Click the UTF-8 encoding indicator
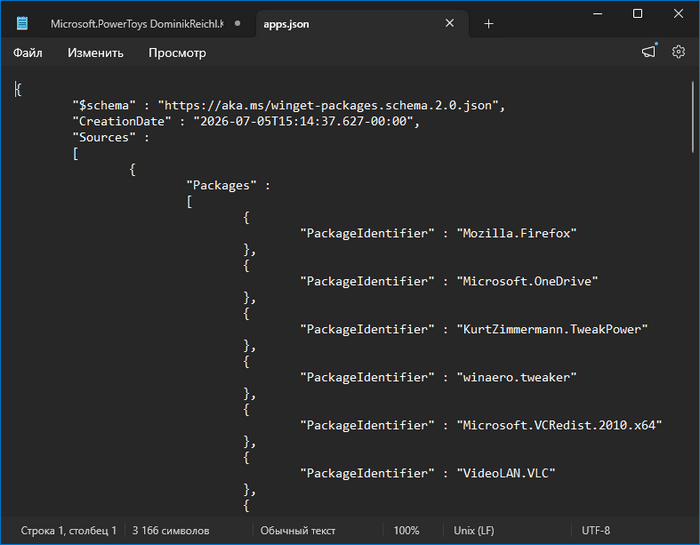This screenshot has height=545, width=700. pyautogui.click(x=596, y=530)
